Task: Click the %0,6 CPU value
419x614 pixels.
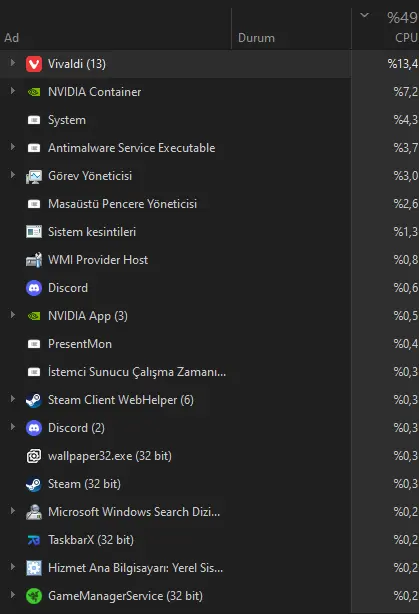Action: click(x=406, y=288)
